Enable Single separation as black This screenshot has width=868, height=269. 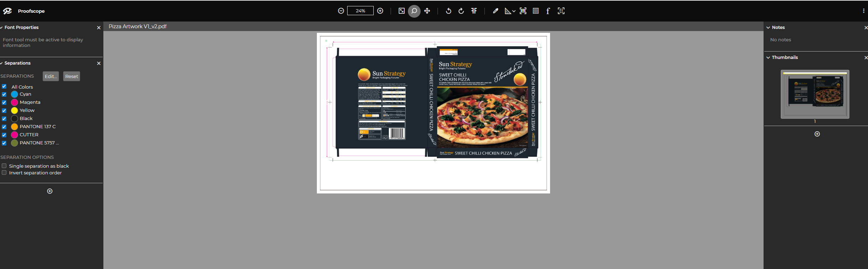tap(4, 166)
